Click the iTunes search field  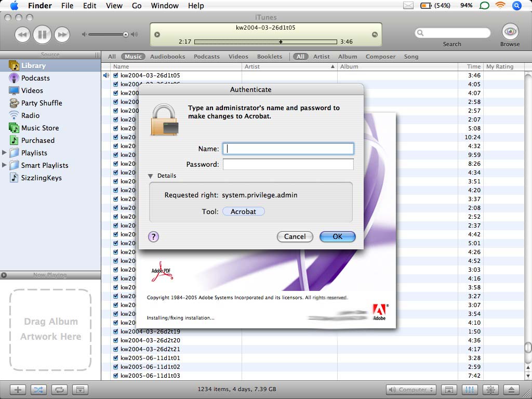[453, 33]
